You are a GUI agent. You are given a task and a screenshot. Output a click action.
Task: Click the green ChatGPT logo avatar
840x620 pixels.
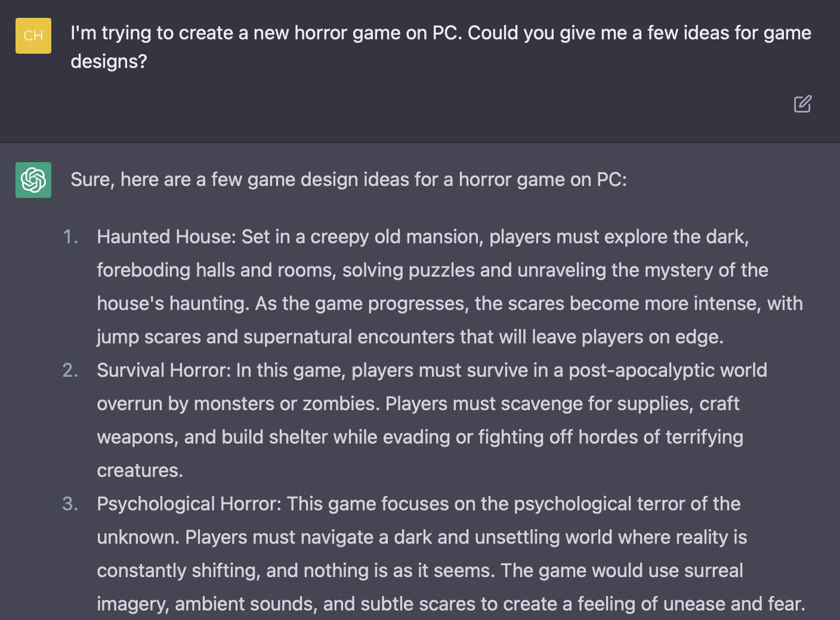pos(33,180)
